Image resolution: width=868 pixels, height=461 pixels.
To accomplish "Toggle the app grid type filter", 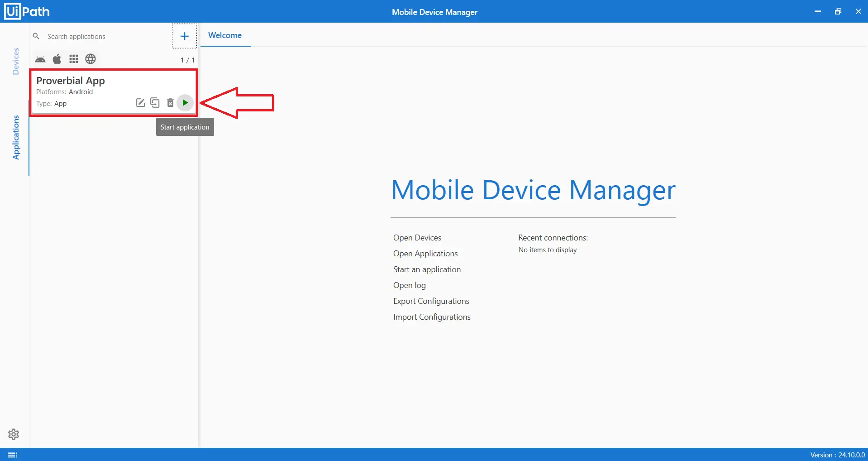I will (74, 59).
